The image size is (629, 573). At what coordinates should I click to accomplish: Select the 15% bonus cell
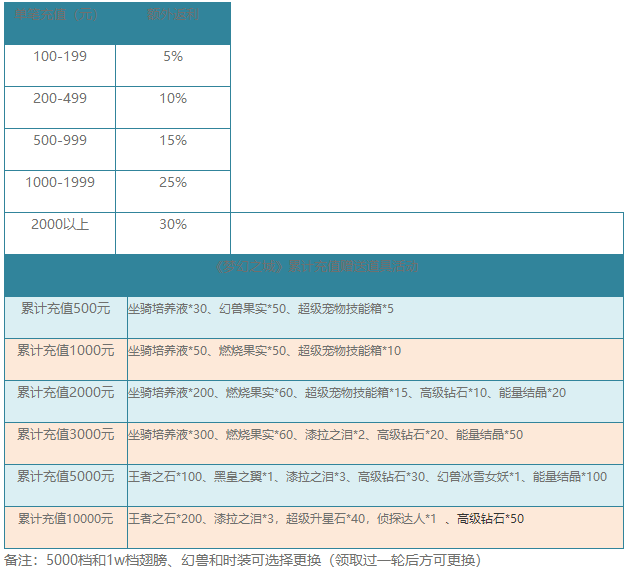173,141
